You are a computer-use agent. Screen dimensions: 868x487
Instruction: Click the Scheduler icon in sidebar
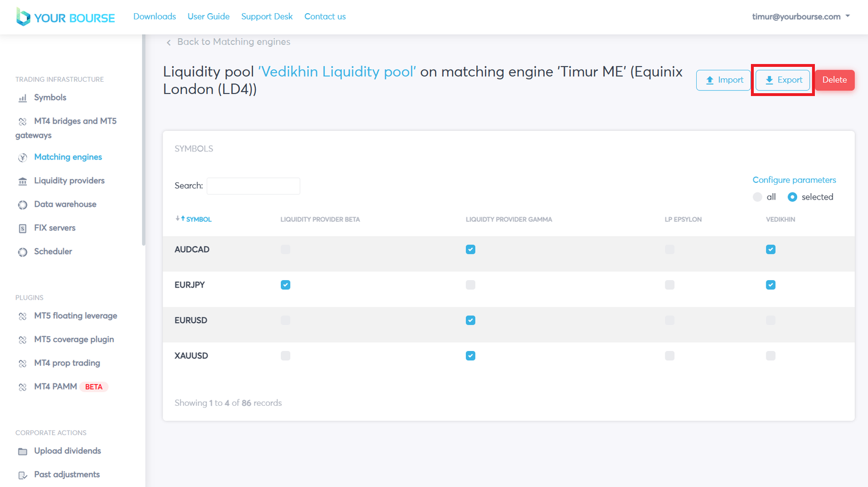click(23, 252)
